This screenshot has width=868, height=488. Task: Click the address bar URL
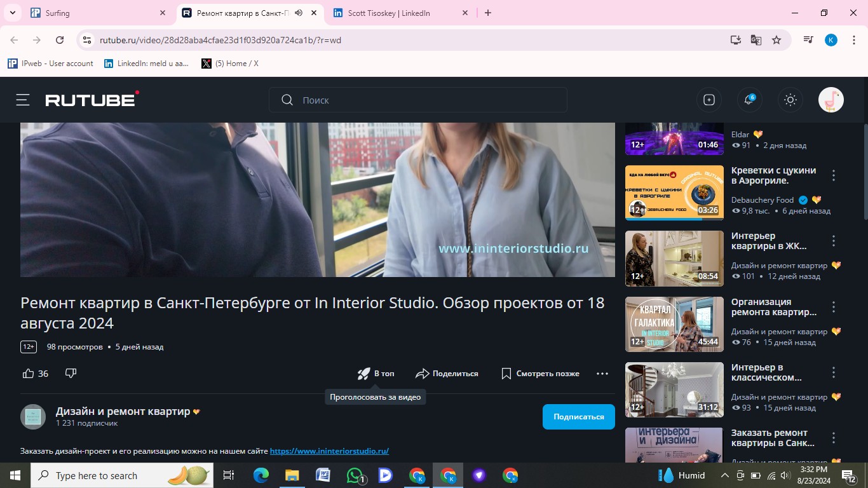tap(220, 40)
